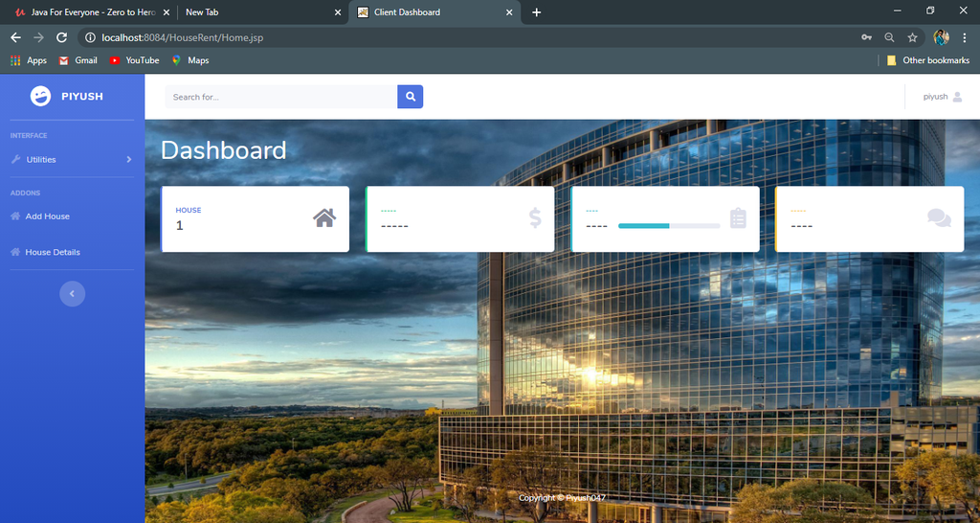Click the winking smiley logo icon
The width and height of the screenshot is (980, 523).
pyautogui.click(x=40, y=96)
